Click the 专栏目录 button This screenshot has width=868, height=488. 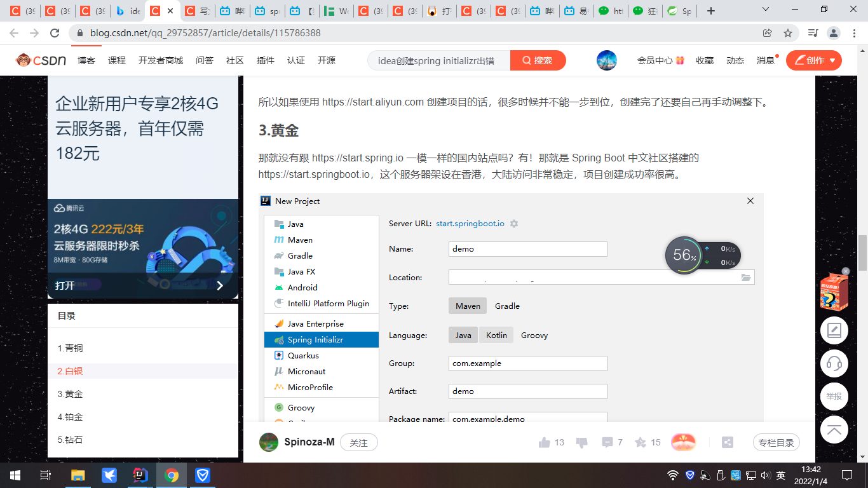776,442
